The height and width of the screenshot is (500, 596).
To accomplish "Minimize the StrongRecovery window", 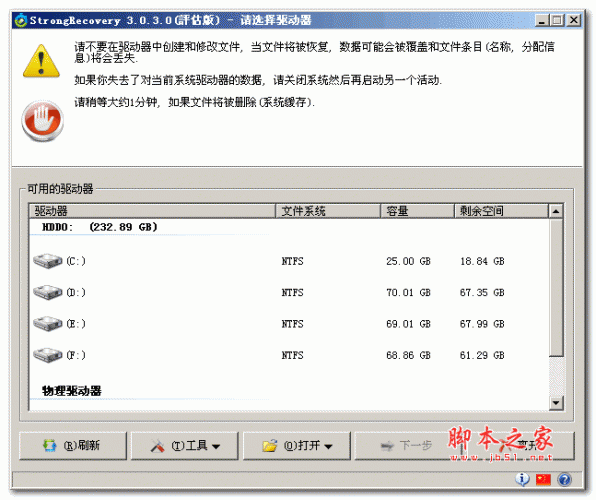I will 542,20.
